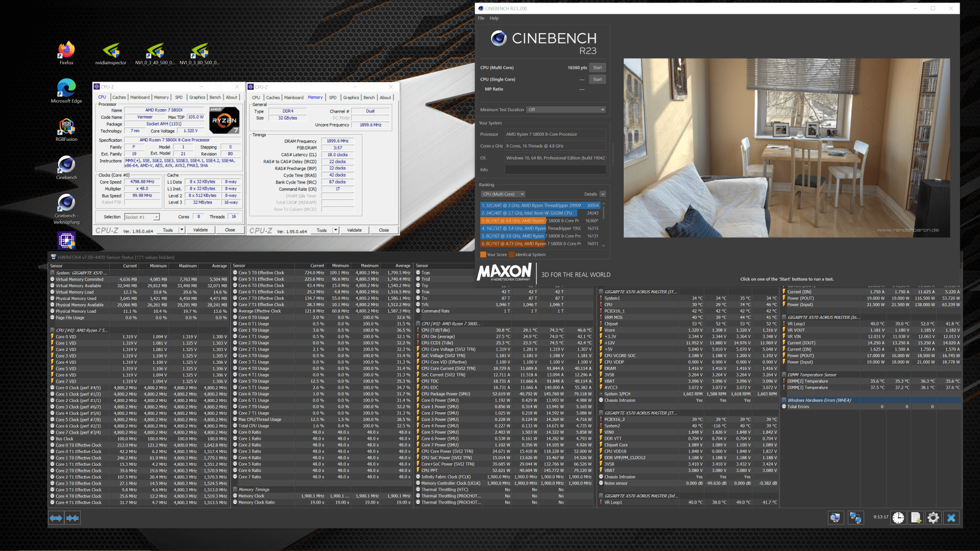
Task: Reset HWiNFO elapsed time clock icon
Action: click(x=898, y=518)
